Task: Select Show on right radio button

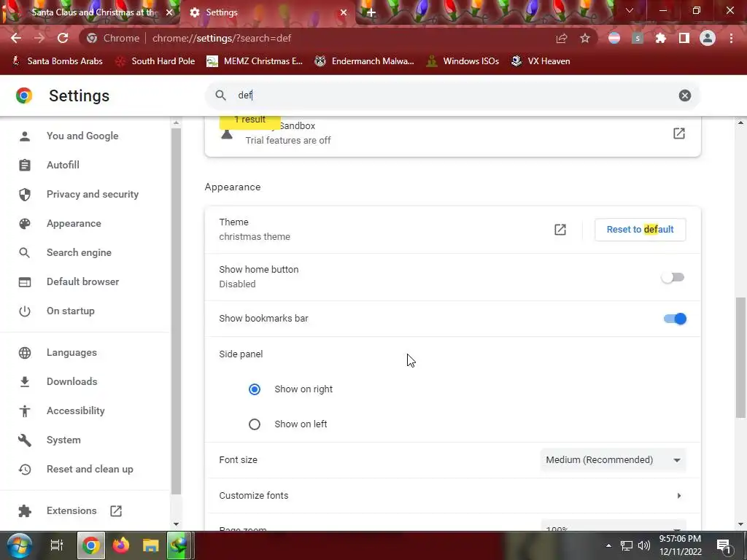Action: pyautogui.click(x=255, y=389)
